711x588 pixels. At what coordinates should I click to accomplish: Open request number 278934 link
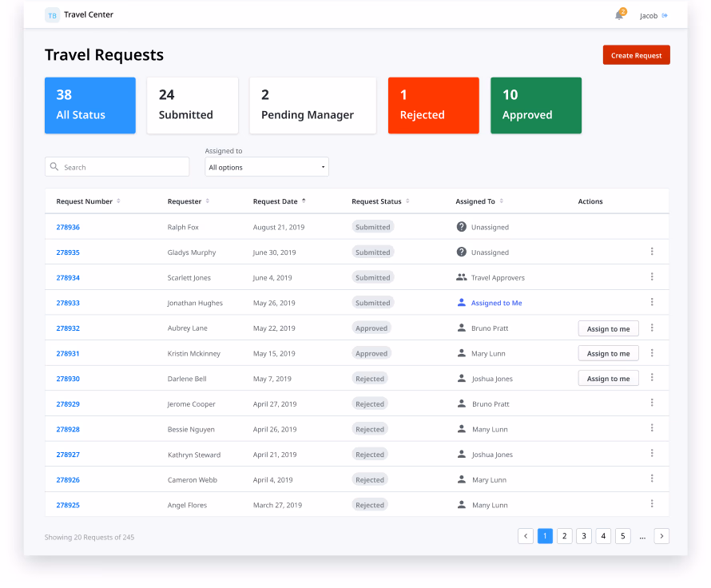tap(68, 277)
